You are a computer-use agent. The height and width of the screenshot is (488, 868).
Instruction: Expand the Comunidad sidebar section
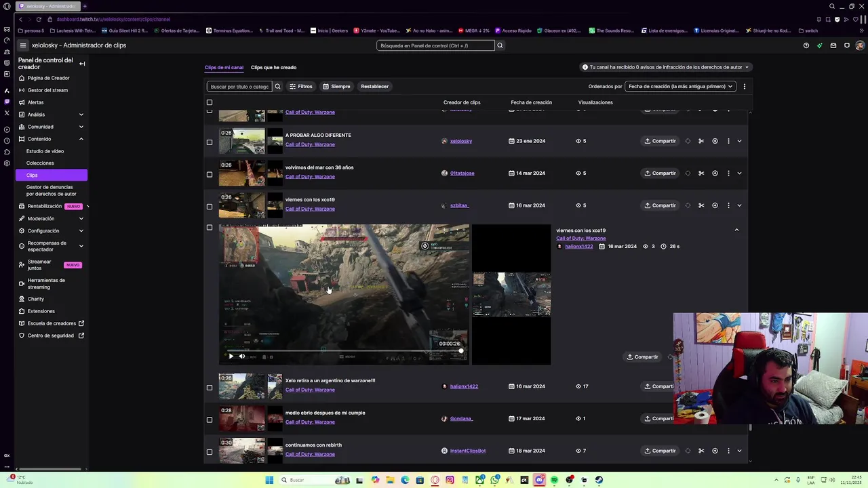[x=81, y=127]
